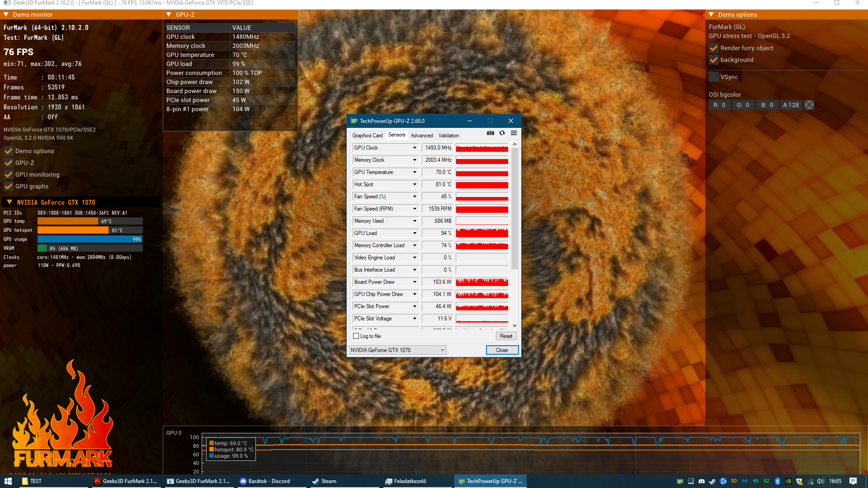868x488 pixels.
Task: Click the GPU-Z sensors scroll down arrow
Action: [x=514, y=325]
